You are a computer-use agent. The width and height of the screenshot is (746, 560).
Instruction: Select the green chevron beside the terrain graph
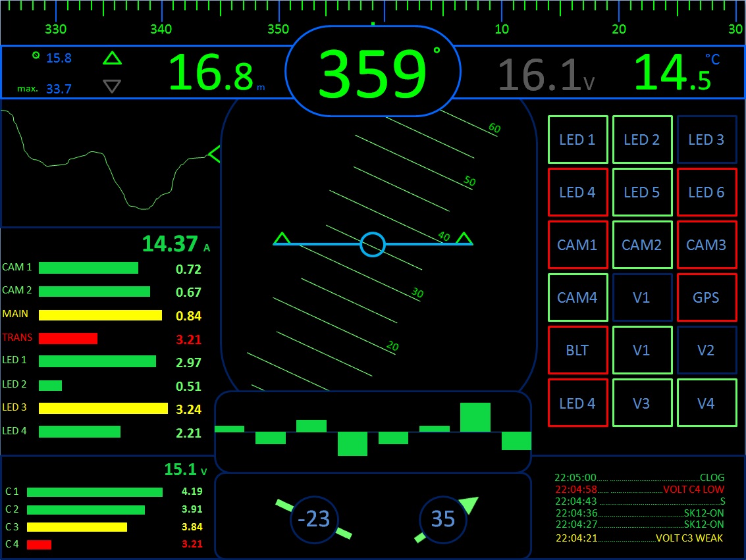(x=214, y=153)
